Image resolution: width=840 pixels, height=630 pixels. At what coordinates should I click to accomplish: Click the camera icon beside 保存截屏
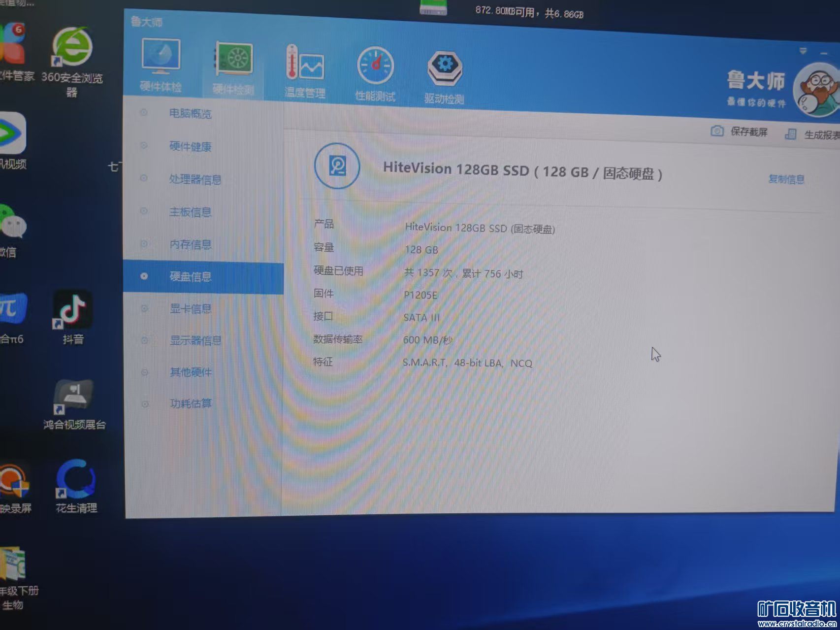[x=717, y=131]
